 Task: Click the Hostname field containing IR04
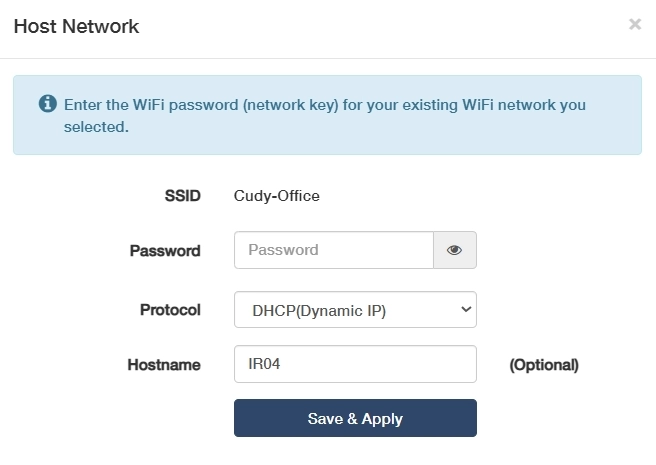pos(355,365)
